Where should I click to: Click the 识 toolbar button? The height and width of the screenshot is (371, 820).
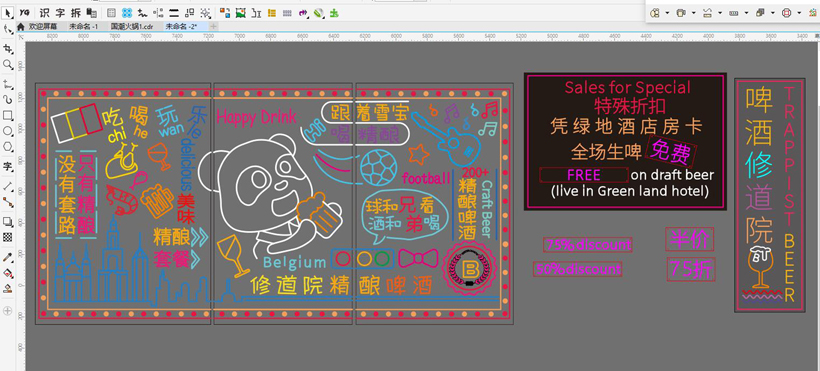click(44, 13)
